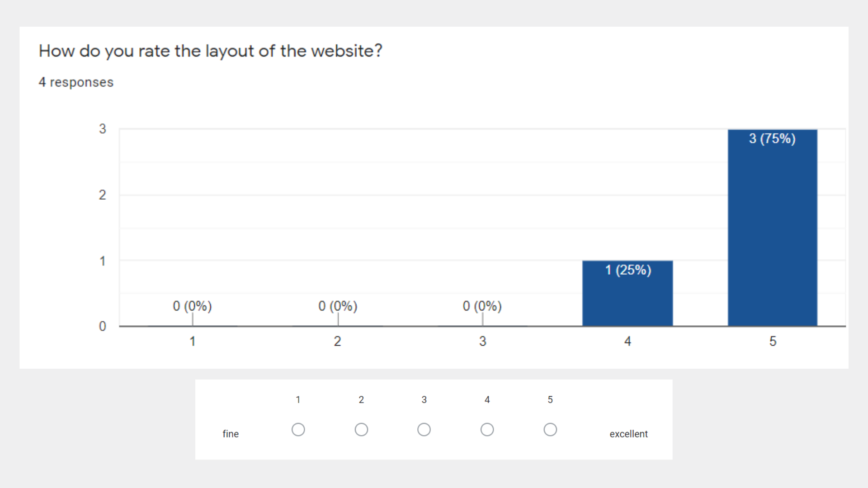868x488 pixels.
Task: Choose radio button 5 next to excellent
Action: click(x=550, y=429)
